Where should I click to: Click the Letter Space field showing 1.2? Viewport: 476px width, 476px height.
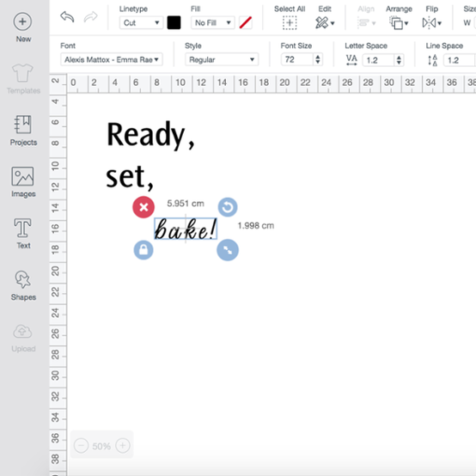tap(379, 60)
